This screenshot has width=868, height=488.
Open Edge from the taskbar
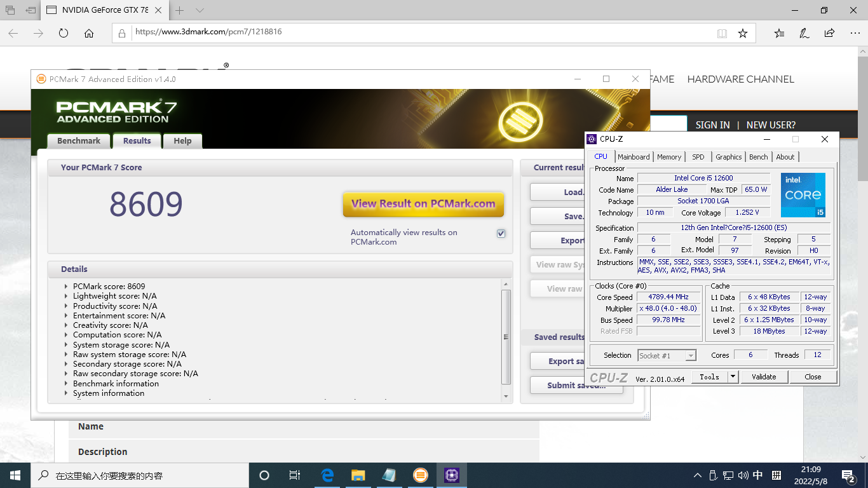pos(327,475)
